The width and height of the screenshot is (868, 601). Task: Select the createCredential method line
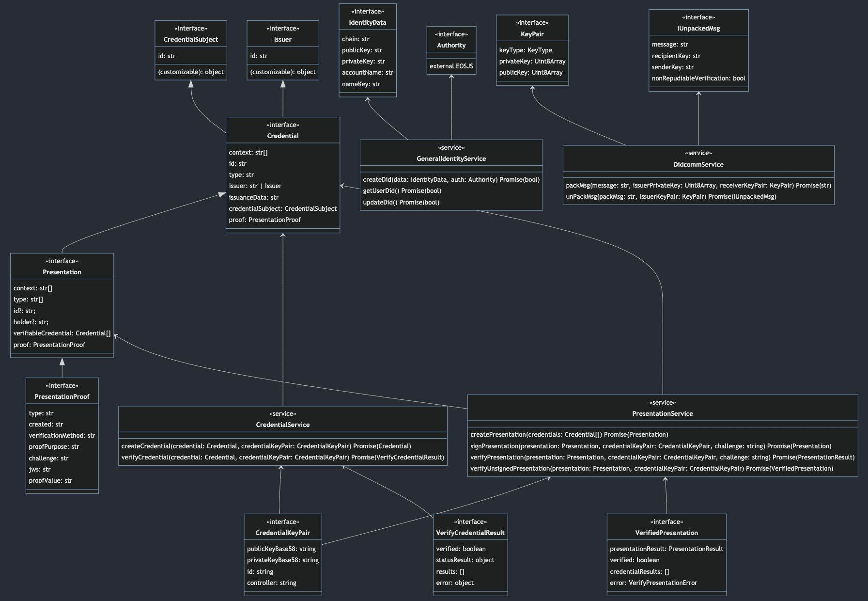click(x=266, y=446)
